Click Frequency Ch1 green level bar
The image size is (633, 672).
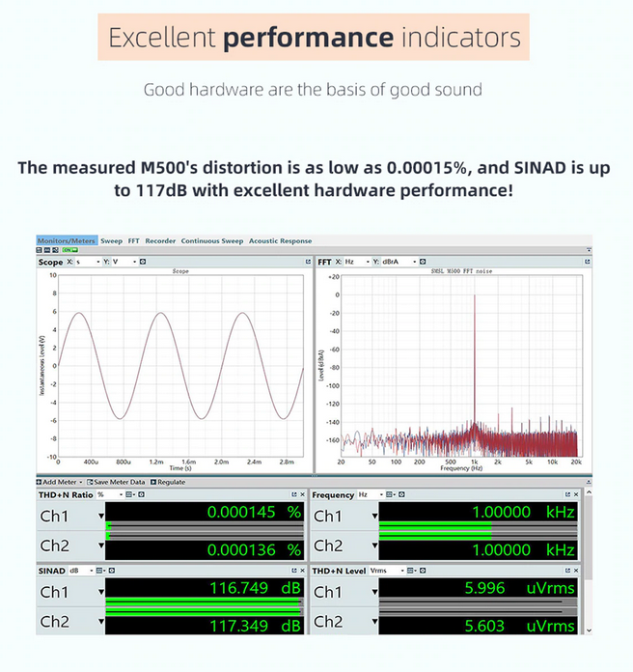point(435,526)
